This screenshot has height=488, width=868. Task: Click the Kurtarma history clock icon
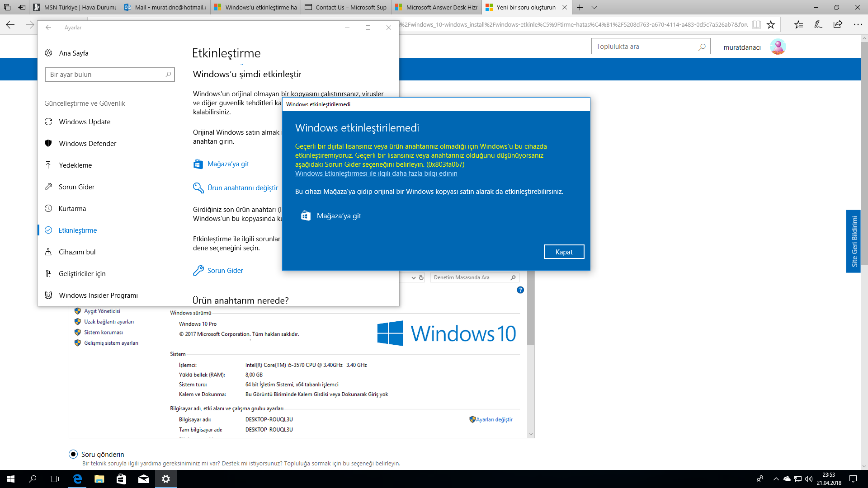coord(48,208)
